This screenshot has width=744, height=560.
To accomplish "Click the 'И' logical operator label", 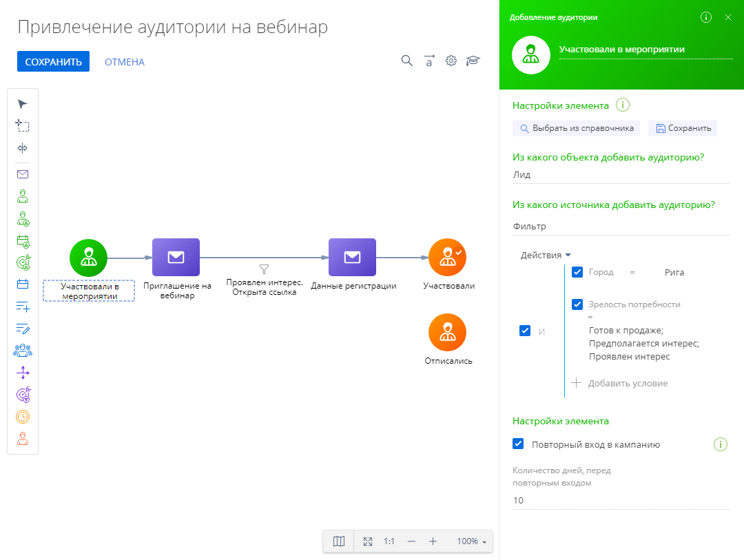I will [541, 331].
